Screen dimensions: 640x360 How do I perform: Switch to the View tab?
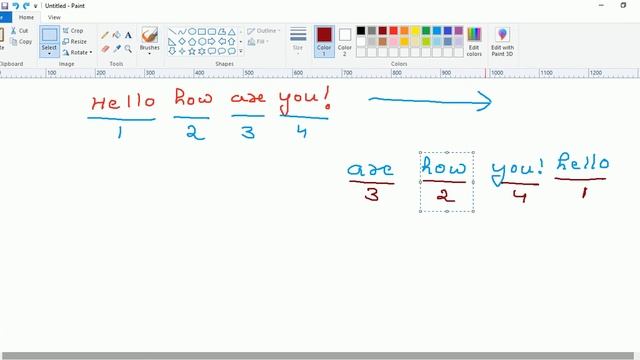coord(54,18)
